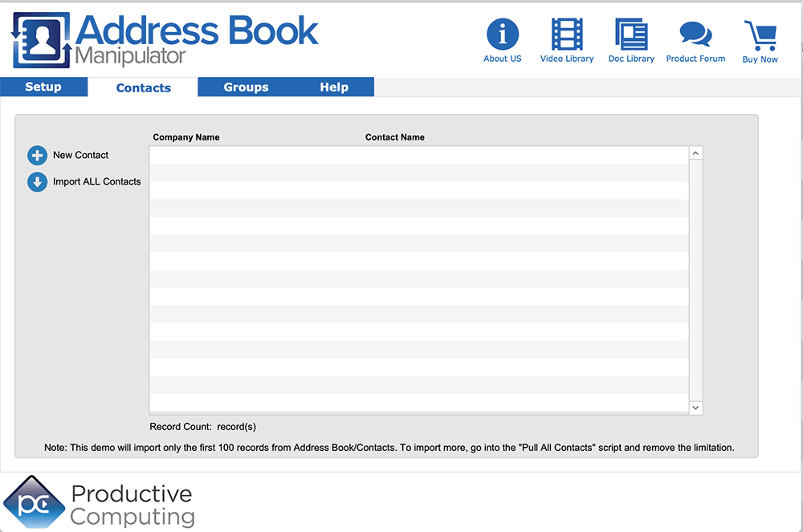Open the Groups tab
This screenshot has width=803, height=532.
click(x=246, y=87)
